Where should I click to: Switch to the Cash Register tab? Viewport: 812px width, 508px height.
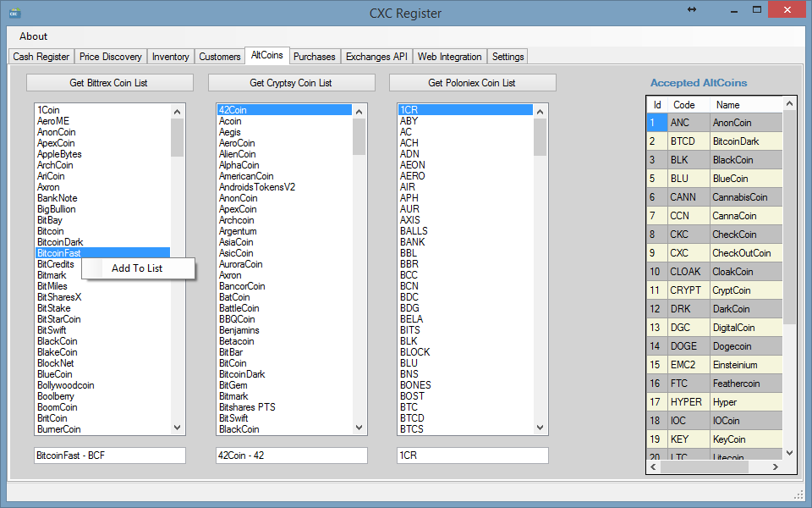41,57
